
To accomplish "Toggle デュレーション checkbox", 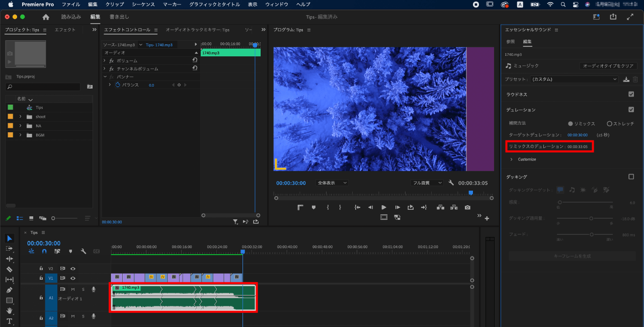I will point(631,110).
